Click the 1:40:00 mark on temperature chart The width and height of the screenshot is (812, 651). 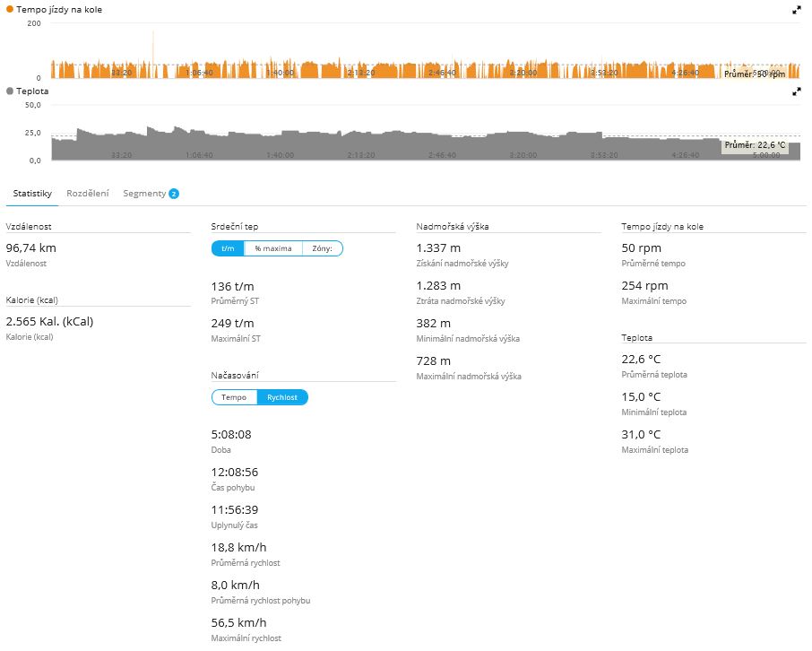coord(281,154)
